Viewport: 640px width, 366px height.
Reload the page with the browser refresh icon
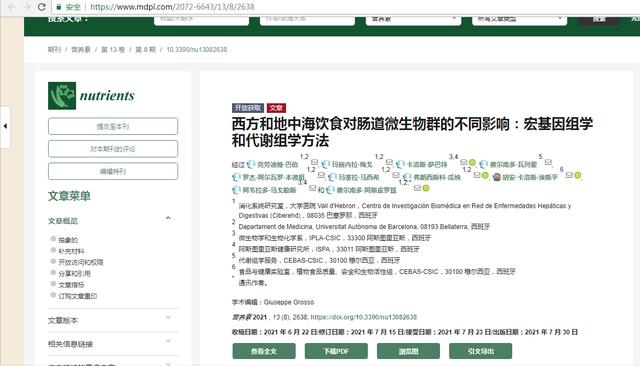pos(41,7)
